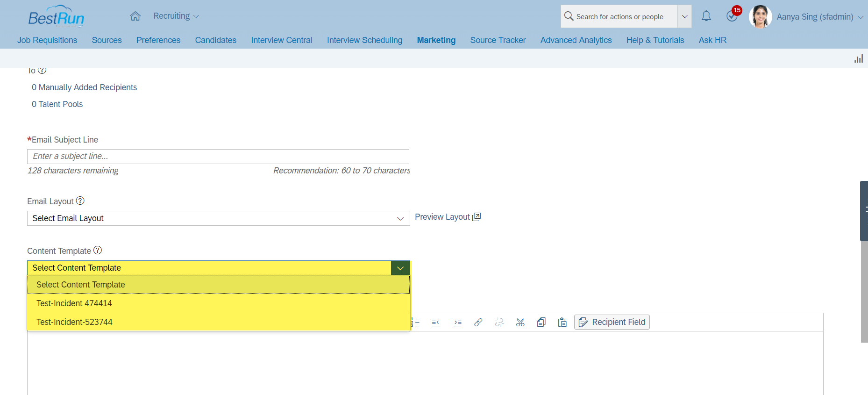The width and height of the screenshot is (868, 395).
Task: Go to the Preferences tab
Action: coord(158,40)
